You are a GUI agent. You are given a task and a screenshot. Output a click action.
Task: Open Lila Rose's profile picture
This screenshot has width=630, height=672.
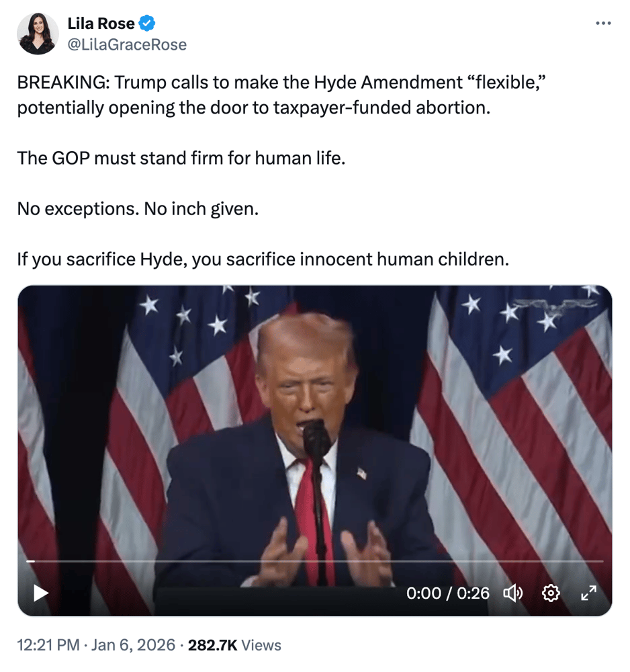coord(37,34)
